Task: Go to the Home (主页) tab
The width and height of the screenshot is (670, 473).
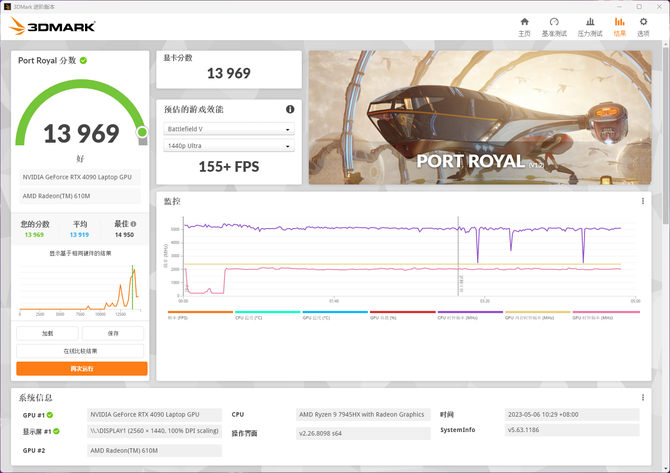Action: point(524,26)
